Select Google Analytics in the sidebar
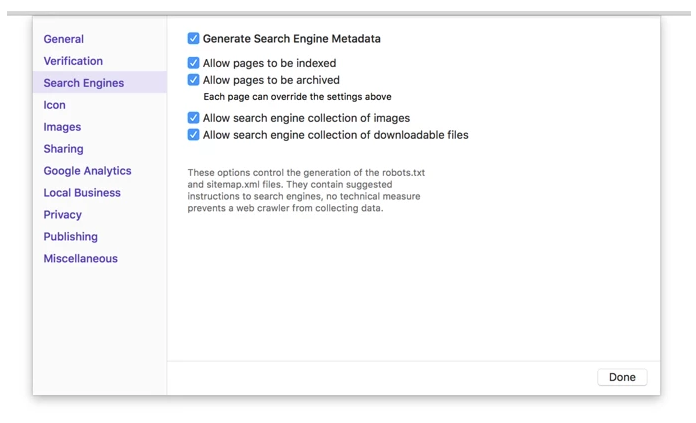The height and width of the screenshot is (423, 696). 87,171
